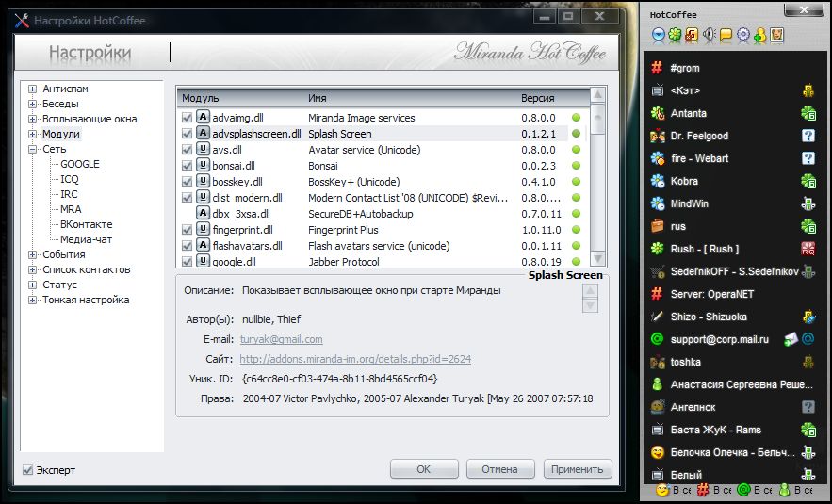Uncheck the avs.dll module
Image resolution: width=832 pixels, height=504 pixels.
187,150
